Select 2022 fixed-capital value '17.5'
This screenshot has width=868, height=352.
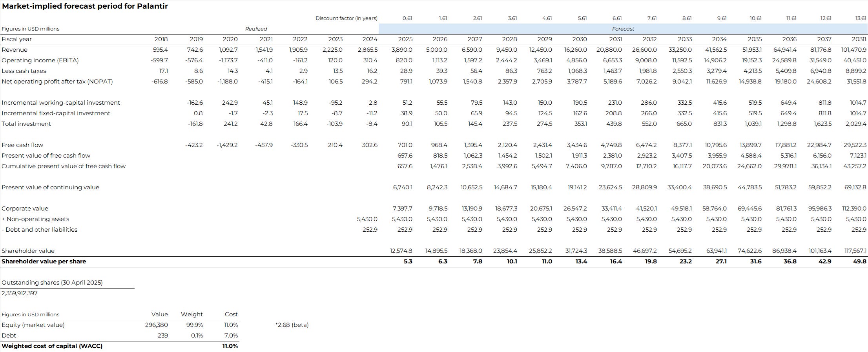303,113
